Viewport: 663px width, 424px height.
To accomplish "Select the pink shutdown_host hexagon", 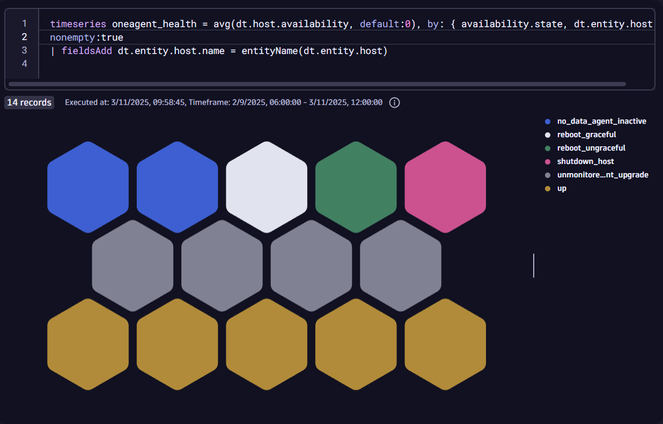I will [445, 186].
